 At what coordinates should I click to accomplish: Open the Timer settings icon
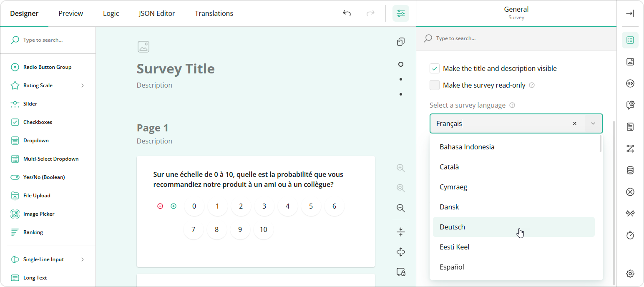(x=630, y=235)
